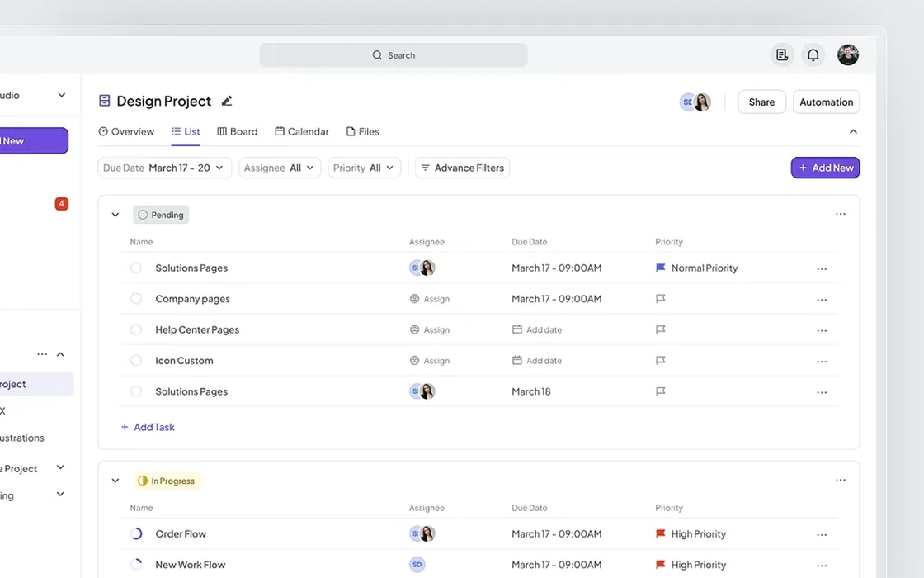
Task: Check off the first Solutions Pages task
Action: (x=136, y=268)
